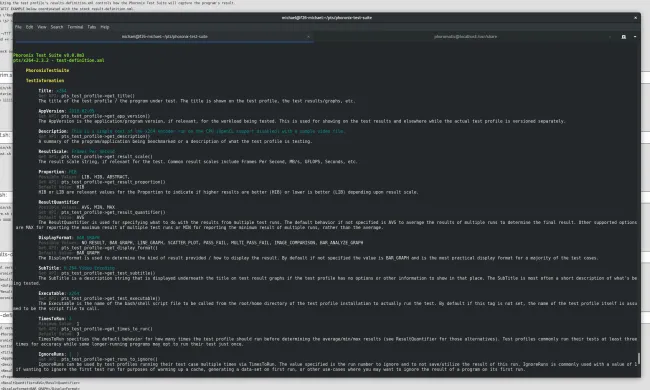Image resolution: width=650 pixels, height=390 pixels.
Task: Click the 'Title:' field label
Action: click(x=46, y=91)
